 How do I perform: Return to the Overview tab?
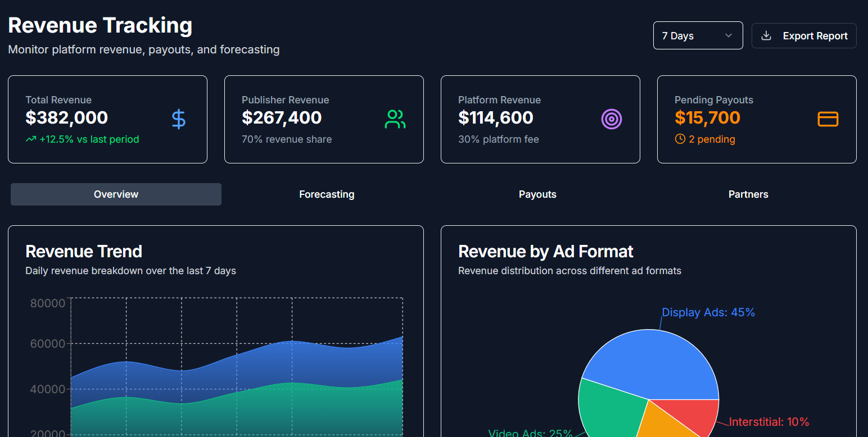point(116,194)
